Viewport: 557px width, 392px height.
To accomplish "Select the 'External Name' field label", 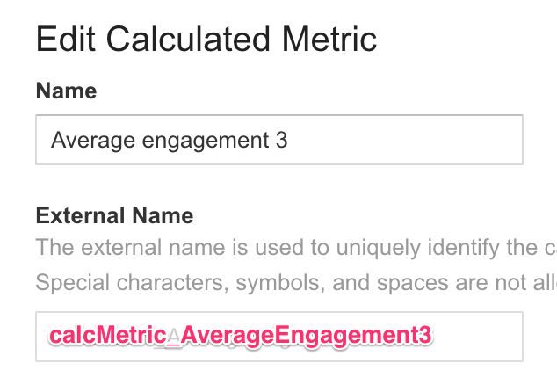I will 114,215.
